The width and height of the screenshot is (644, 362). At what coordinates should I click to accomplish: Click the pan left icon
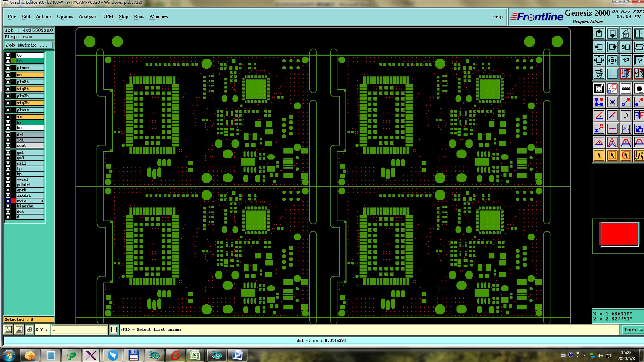tap(599, 47)
